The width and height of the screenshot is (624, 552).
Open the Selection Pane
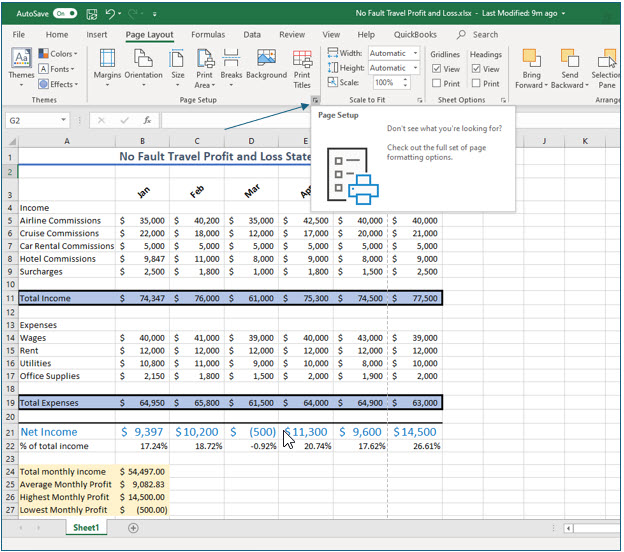(606, 68)
